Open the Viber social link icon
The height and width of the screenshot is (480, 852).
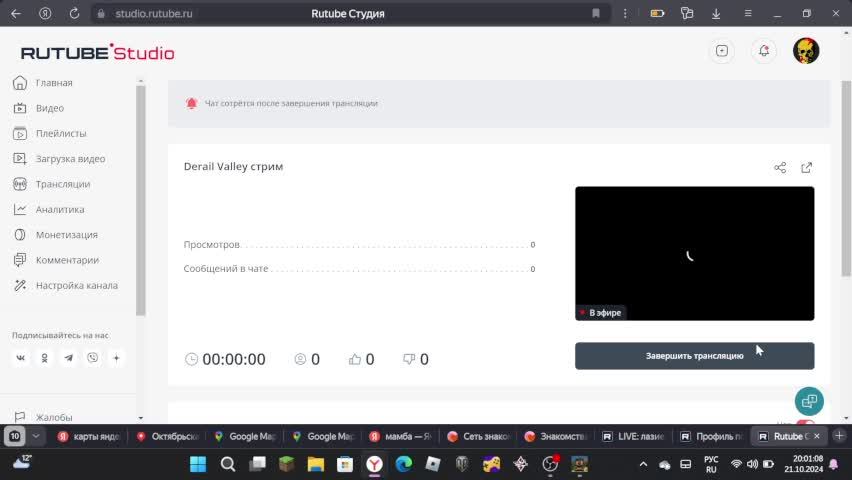(x=92, y=358)
